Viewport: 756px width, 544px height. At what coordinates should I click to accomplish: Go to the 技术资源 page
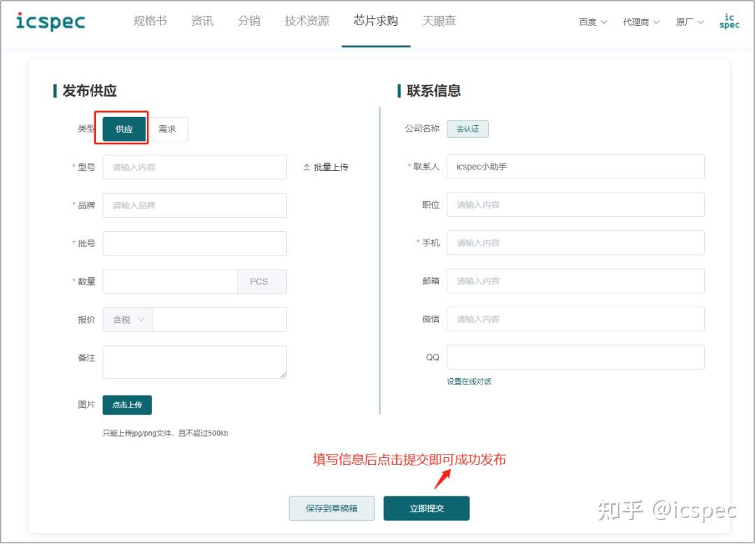click(306, 21)
